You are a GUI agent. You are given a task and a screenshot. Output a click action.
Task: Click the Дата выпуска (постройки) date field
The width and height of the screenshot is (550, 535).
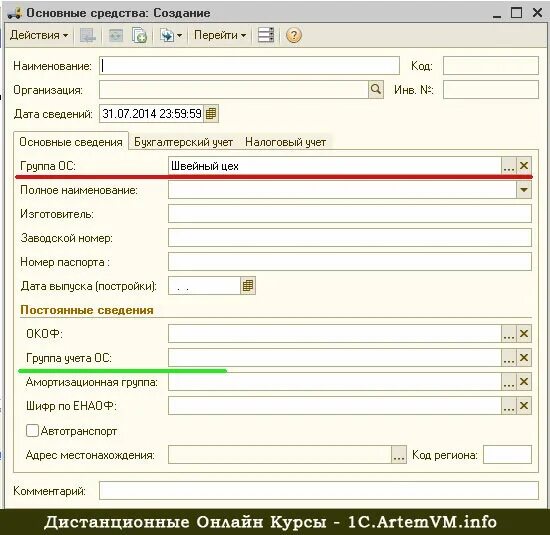[x=204, y=286]
